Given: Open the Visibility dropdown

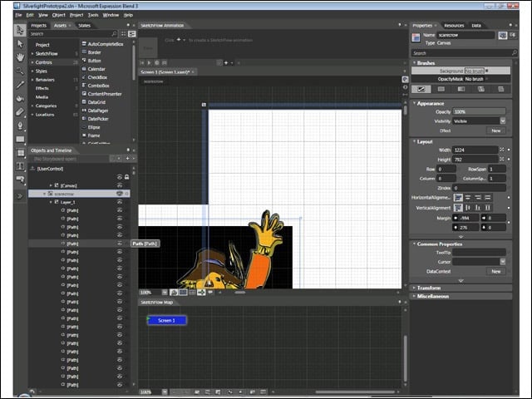Looking at the screenshot, I should coord(502,121).
